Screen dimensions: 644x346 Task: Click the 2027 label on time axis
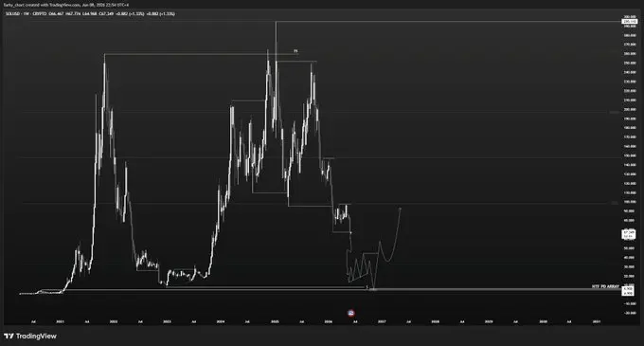[382, 321]
